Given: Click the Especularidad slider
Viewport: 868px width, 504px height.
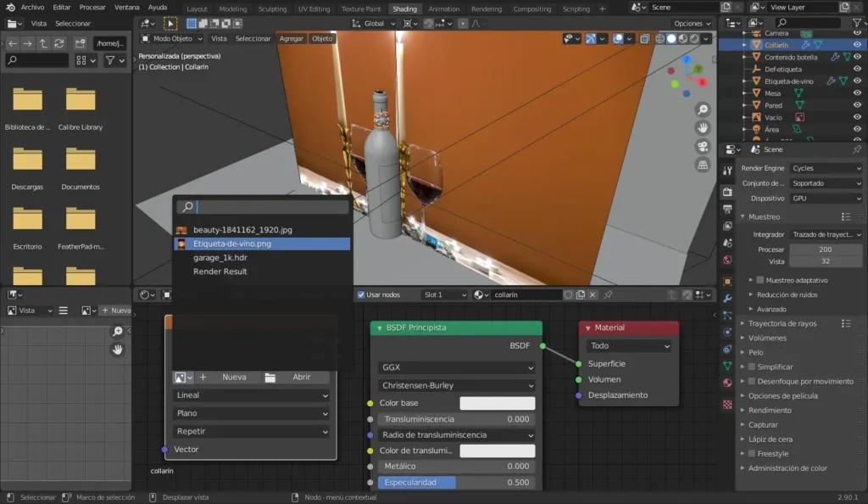Looking at the screenshot, I should [457, 483].
